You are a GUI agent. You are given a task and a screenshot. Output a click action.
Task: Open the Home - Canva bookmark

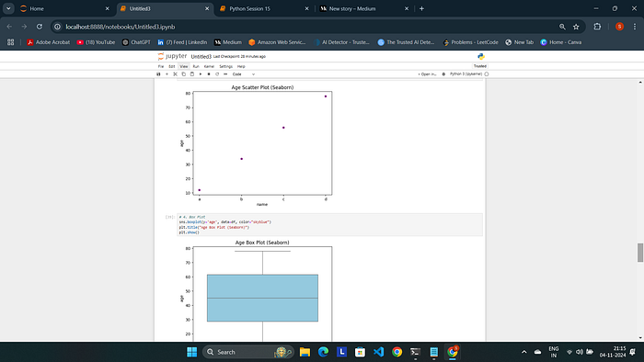[x=561, y=42]
